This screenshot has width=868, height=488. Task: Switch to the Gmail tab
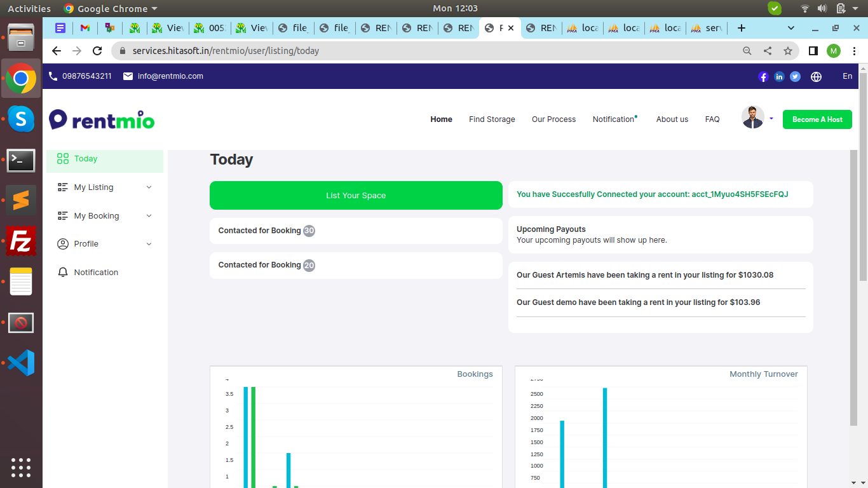(85, 28)
